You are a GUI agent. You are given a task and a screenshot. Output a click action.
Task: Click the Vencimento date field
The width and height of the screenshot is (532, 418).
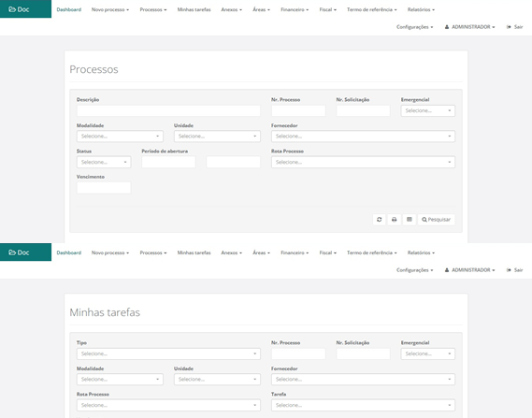[104, 188]
